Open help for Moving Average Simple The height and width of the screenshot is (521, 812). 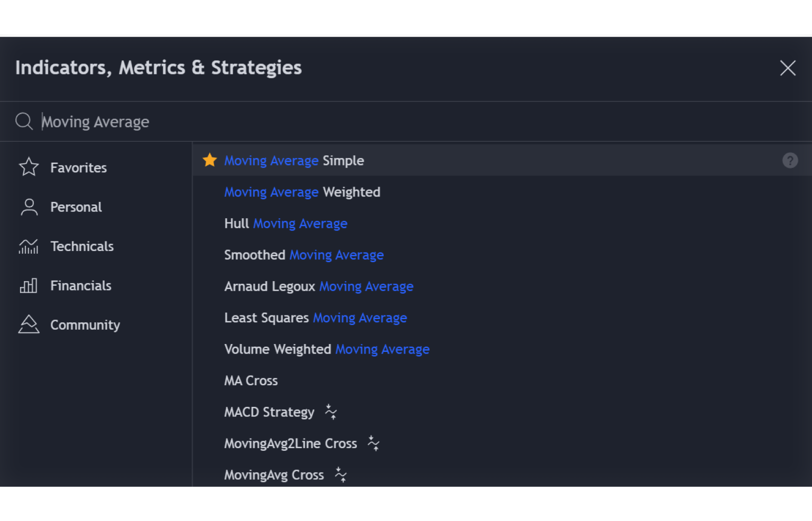(790, 160)
